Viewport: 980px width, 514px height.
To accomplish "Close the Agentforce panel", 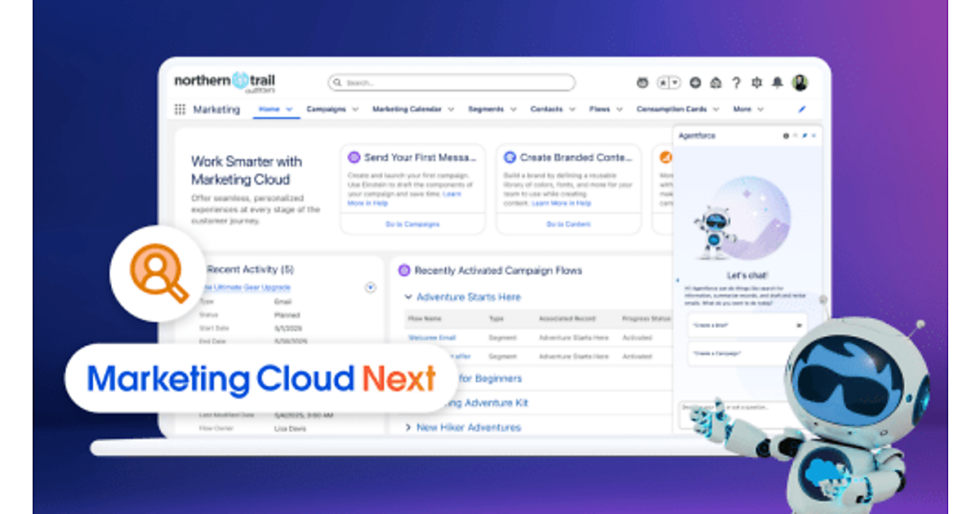I will coord(814,135).
